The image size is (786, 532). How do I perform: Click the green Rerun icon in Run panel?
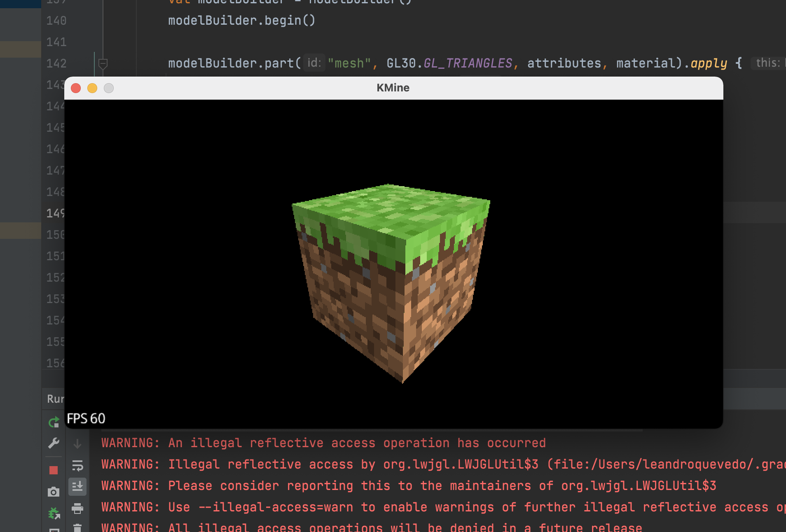pos(54,422)
